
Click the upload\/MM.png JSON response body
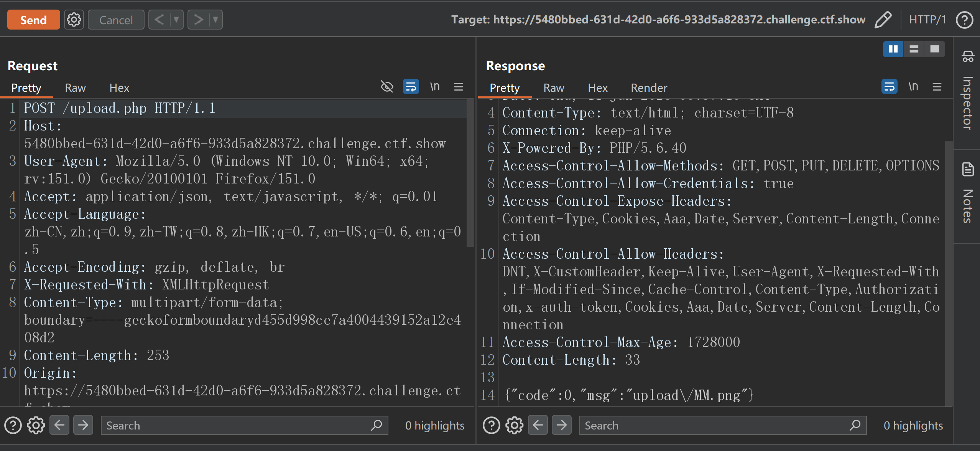(x=629, y=395)
